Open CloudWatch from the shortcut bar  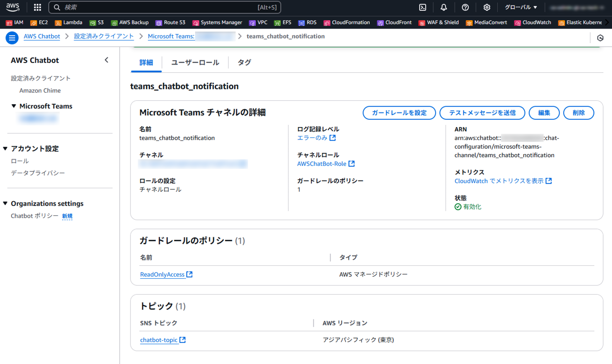coord(532,22)
